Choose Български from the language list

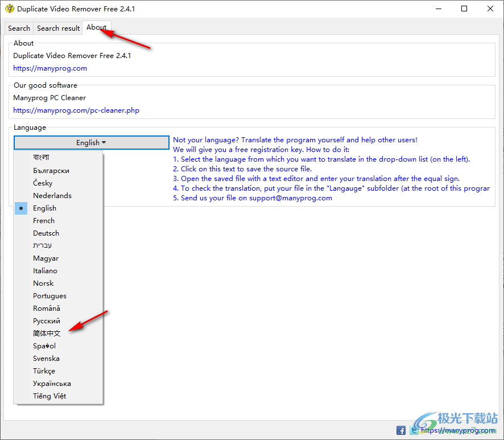pos(59,170)
